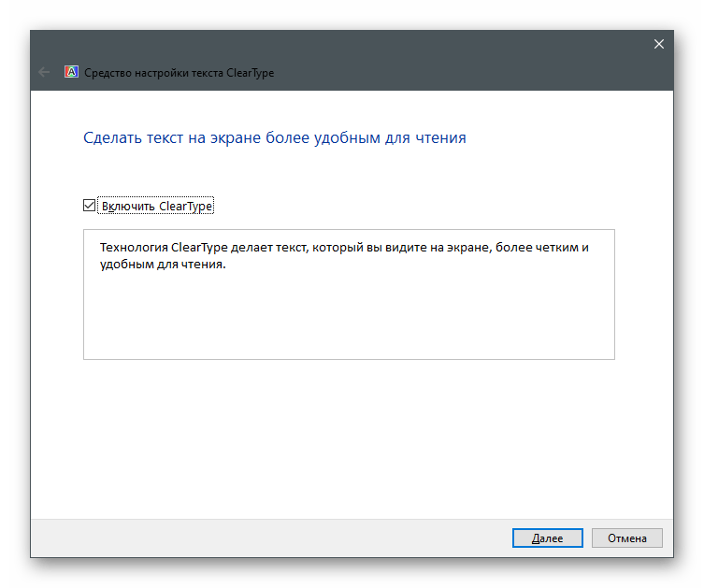Go back using the title bar arrow
This screenshot has width=704, height=588.
click(44, 72)
